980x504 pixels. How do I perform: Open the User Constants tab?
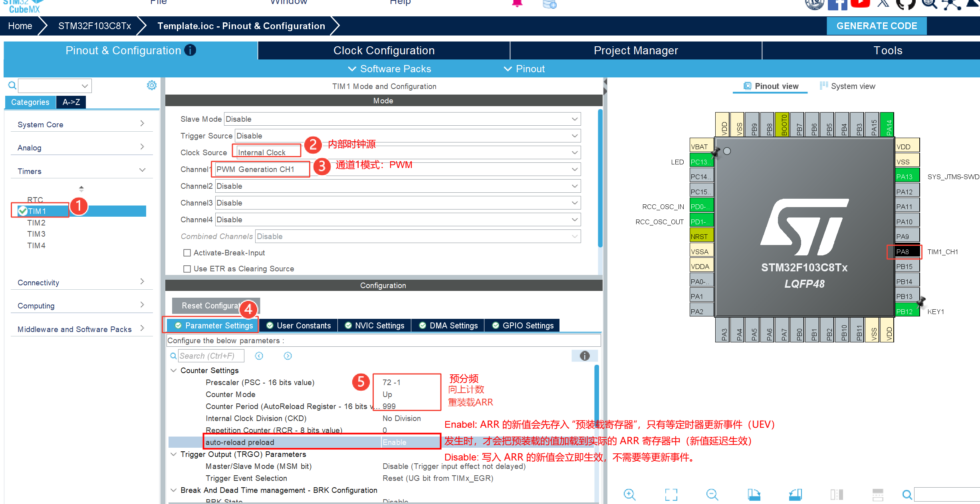(299, 326)
